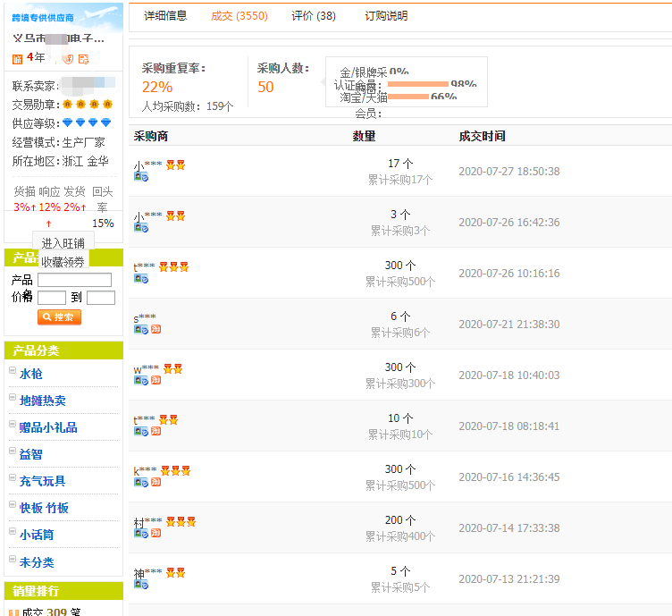Click the verified ID icon under buyer 神***

pos(141,585)
